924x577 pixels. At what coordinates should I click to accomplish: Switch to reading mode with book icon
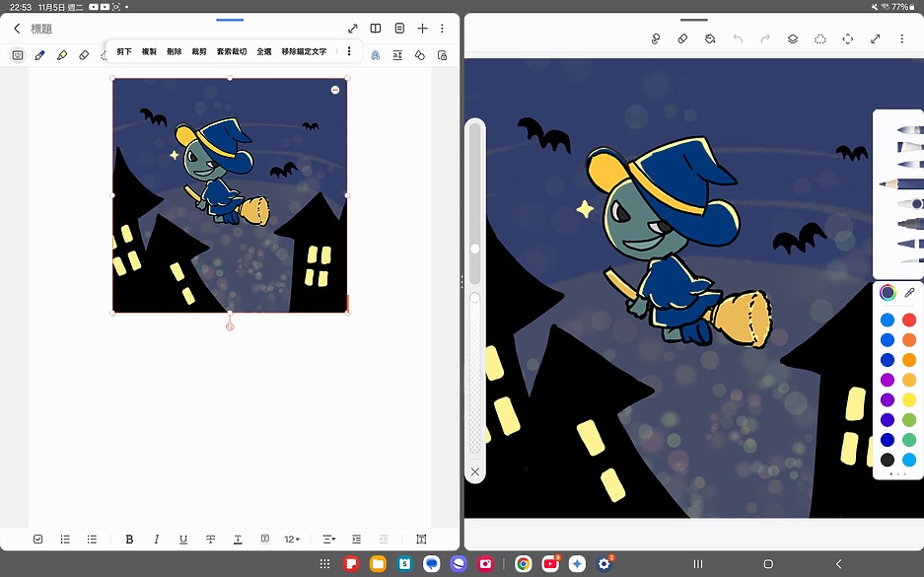point(376,29)
